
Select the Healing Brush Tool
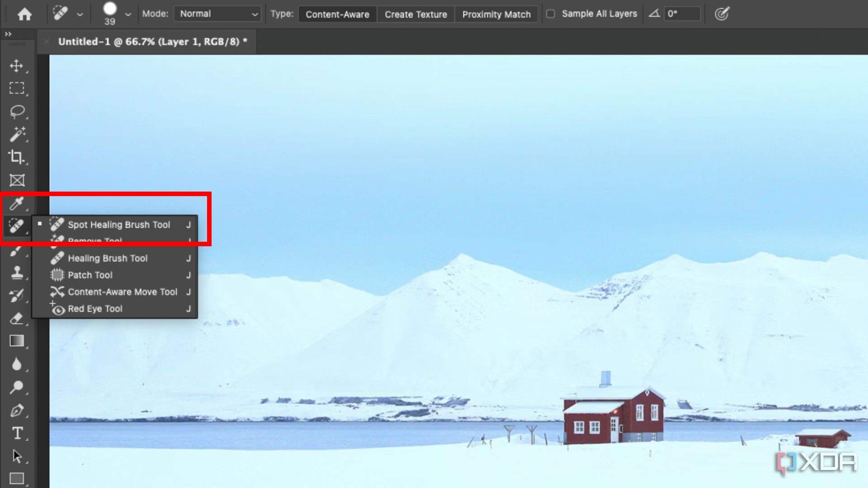coord(107,258)
